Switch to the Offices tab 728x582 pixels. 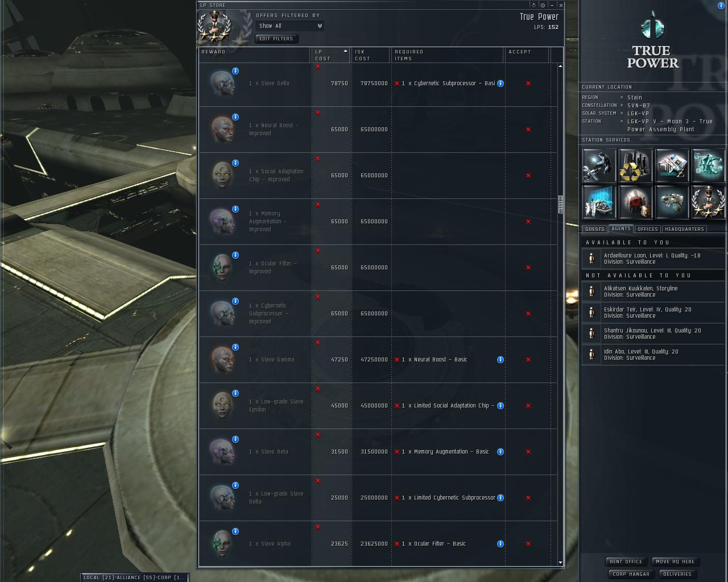point(648,229)
